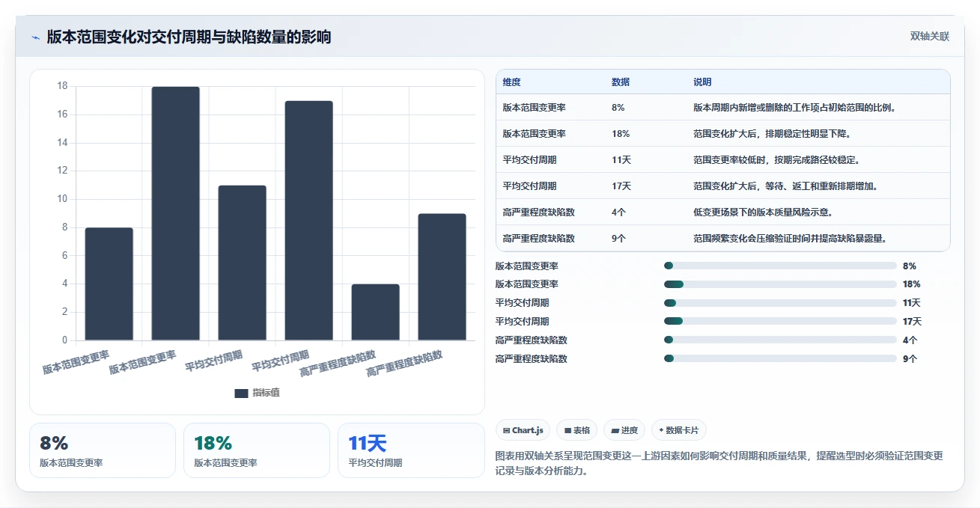Click the 11天 cell in the table

621,159
